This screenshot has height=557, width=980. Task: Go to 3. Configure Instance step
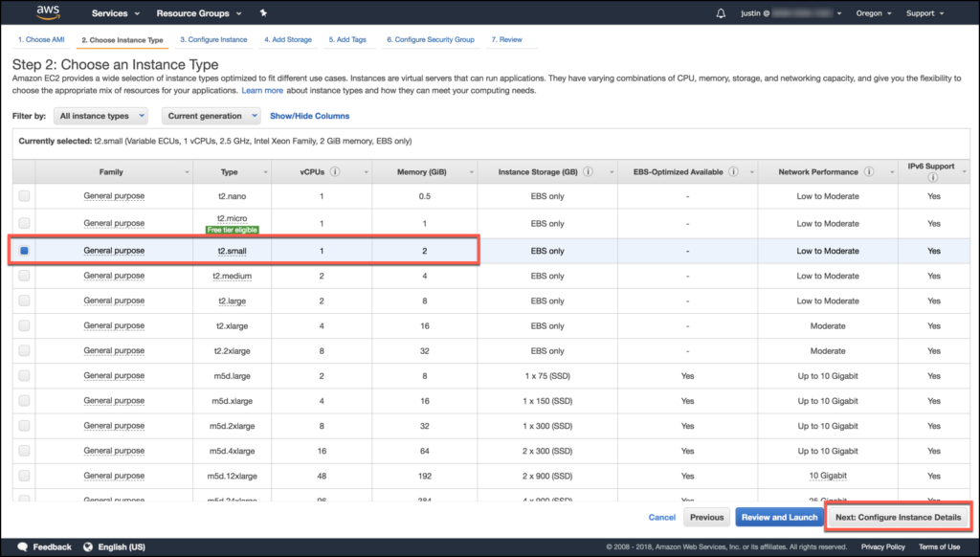click(213, 39)
